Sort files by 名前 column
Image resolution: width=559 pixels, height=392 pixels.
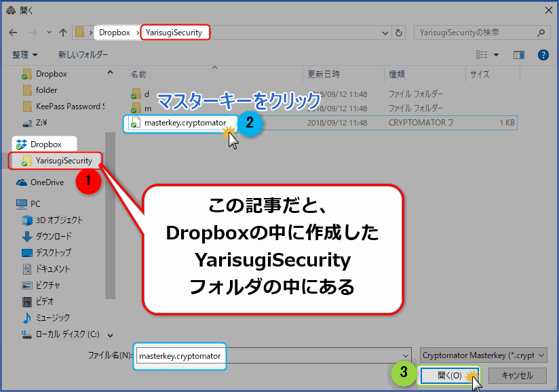(x=138, y=74)
